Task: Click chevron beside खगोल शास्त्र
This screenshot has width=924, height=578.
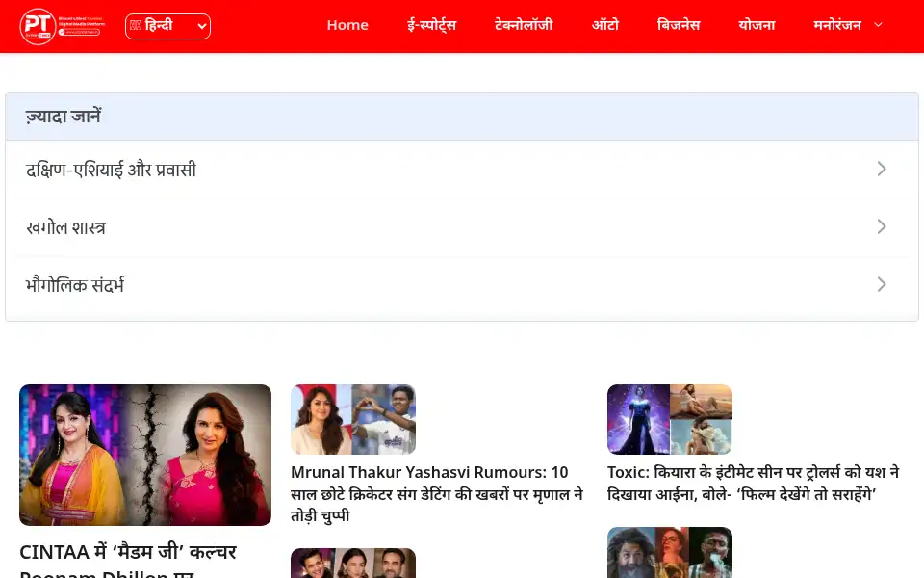Action: 882,227
